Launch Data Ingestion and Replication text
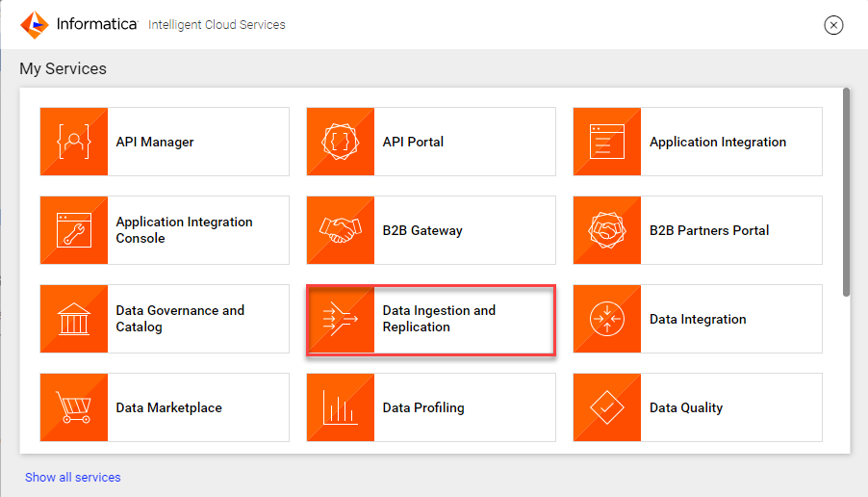This screenshot has height=497, width=868. click(439, 319)
